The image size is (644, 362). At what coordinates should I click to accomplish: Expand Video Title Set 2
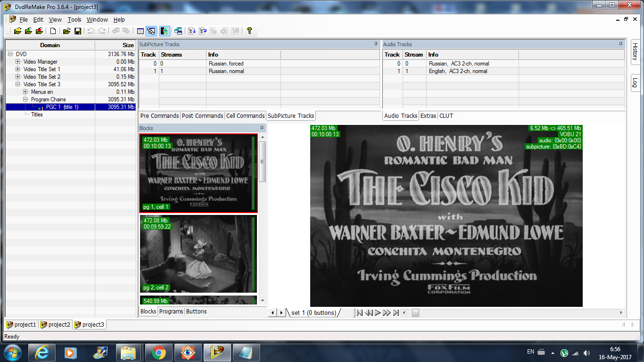18,77
